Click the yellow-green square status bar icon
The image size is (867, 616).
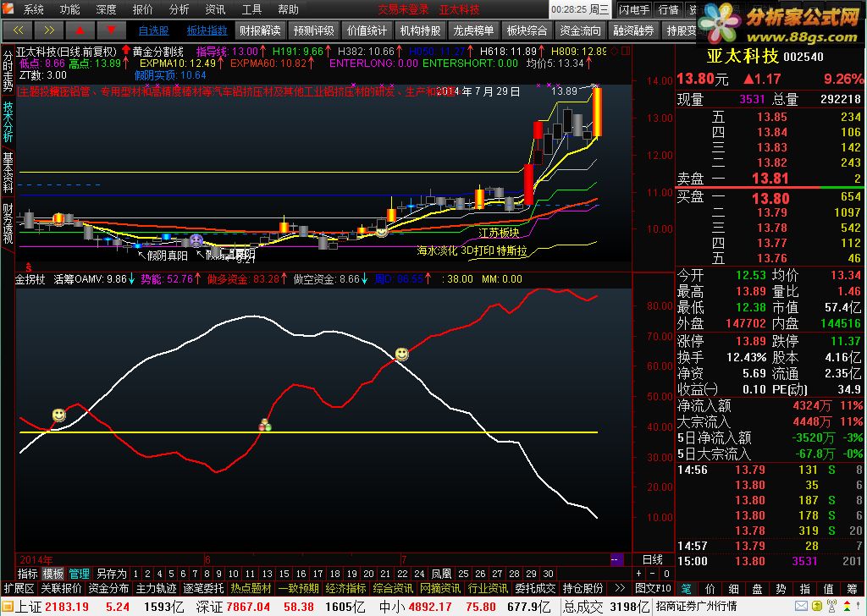[817, 607]
